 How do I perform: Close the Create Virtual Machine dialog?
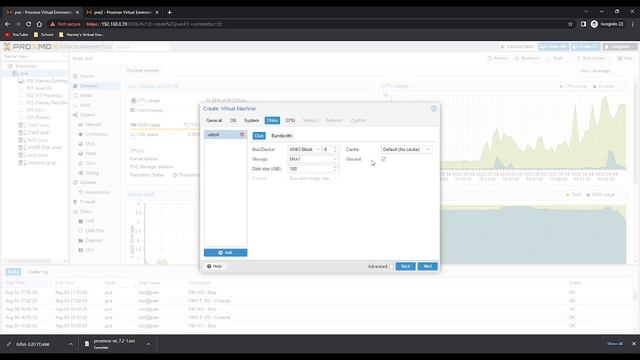[x=433, y=109]
